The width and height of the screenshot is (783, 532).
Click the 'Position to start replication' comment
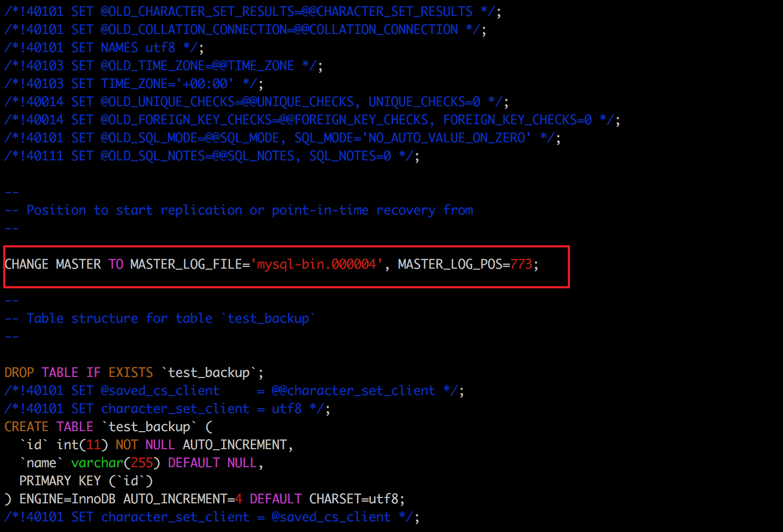(239, 210)
